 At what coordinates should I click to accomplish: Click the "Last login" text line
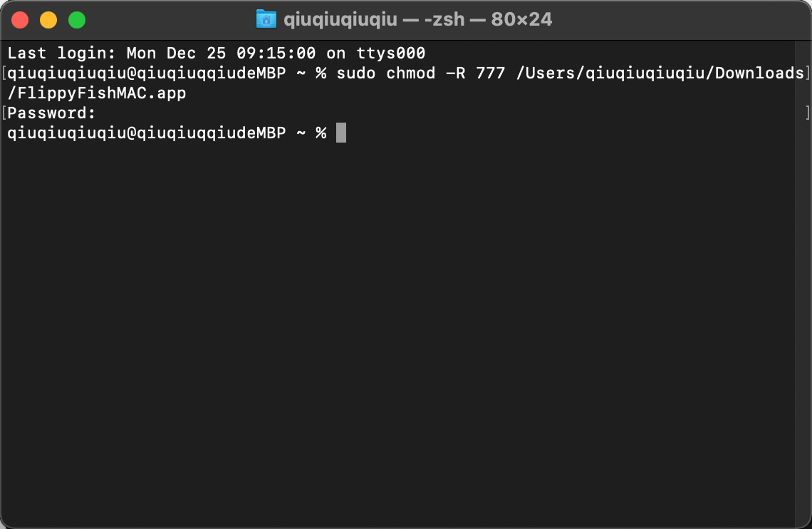click(217, 53)
